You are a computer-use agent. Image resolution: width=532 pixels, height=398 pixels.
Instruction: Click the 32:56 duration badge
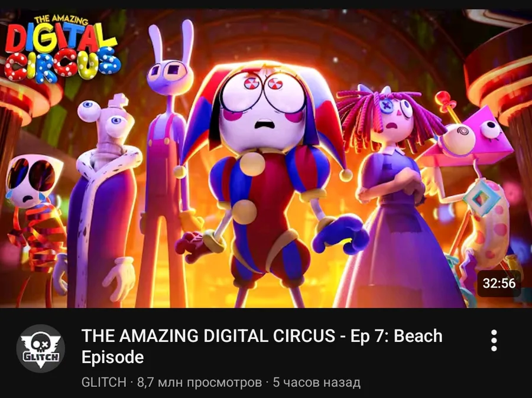point(499,283)
